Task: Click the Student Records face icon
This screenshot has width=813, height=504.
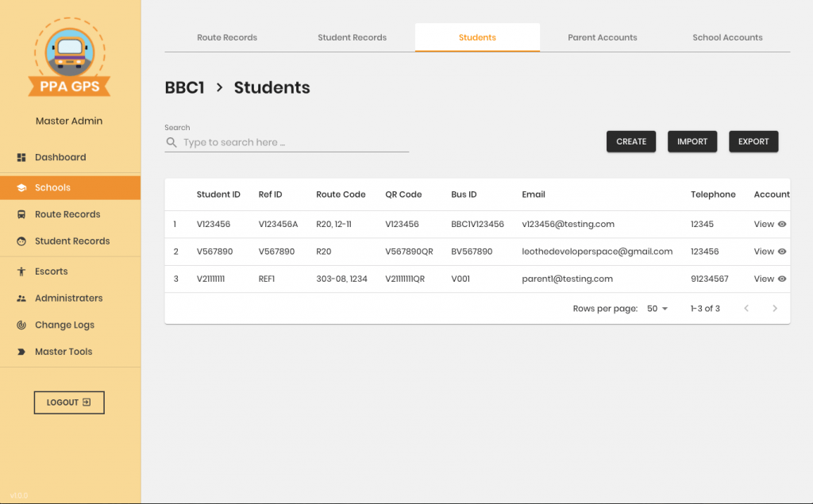Action: 21,241
